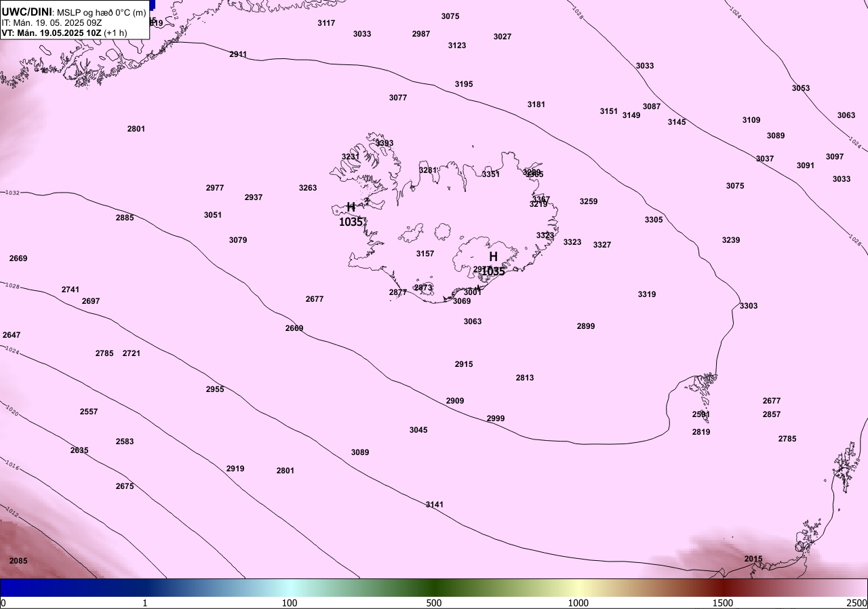Click the 2955 height value
This screenshot has width=868, height=609.
pos(215,389)
